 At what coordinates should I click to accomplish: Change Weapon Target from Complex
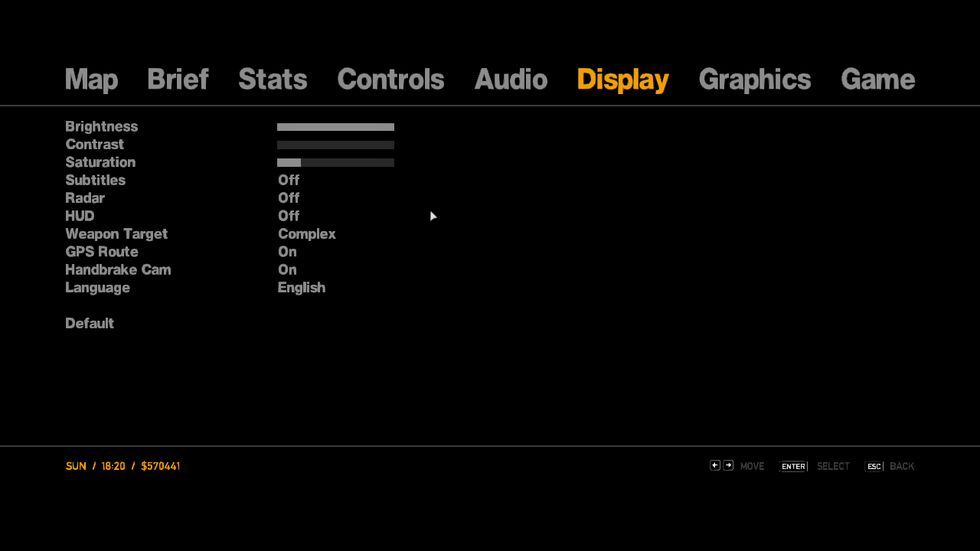[307, 234]
